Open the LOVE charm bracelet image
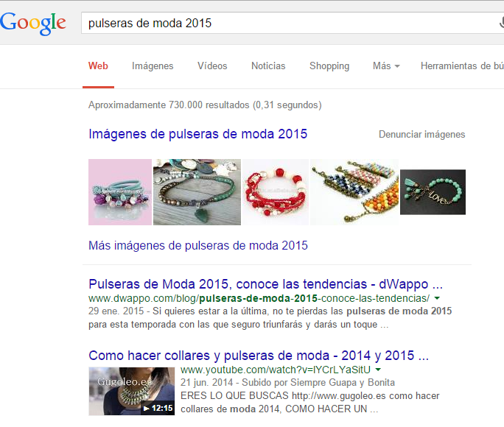This screenshot has height=427, width=504. click(433, 192)
